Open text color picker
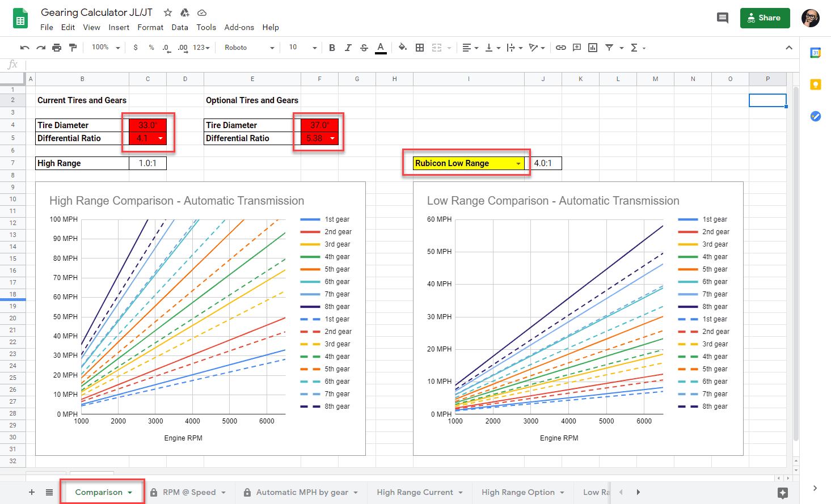 click(x=381, y=48)
